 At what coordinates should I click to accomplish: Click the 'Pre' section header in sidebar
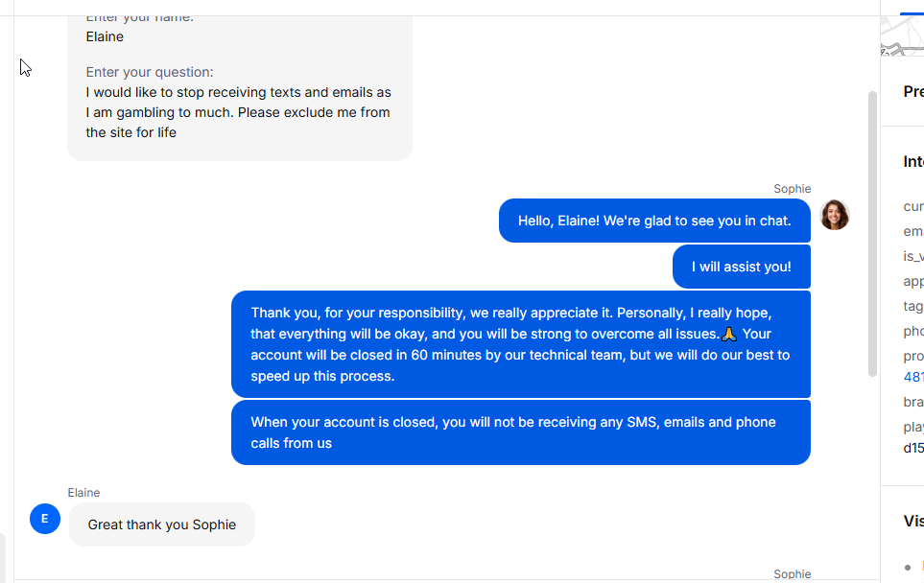click(x=913, y=91)
